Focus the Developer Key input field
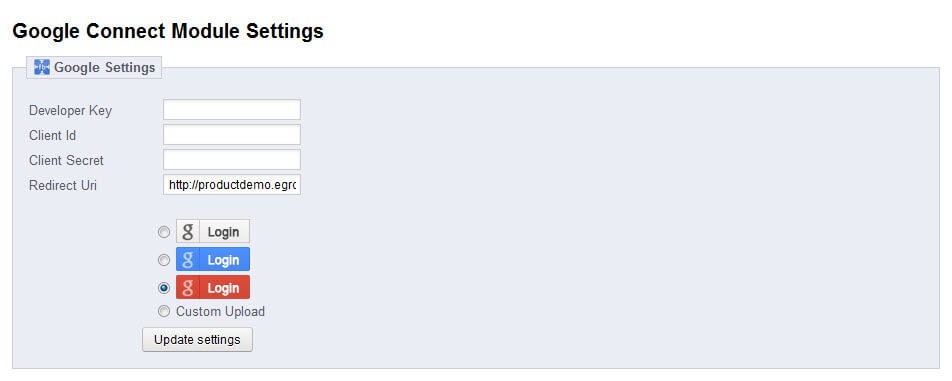This screenshot has width=952, height=381. coord(232,110)
